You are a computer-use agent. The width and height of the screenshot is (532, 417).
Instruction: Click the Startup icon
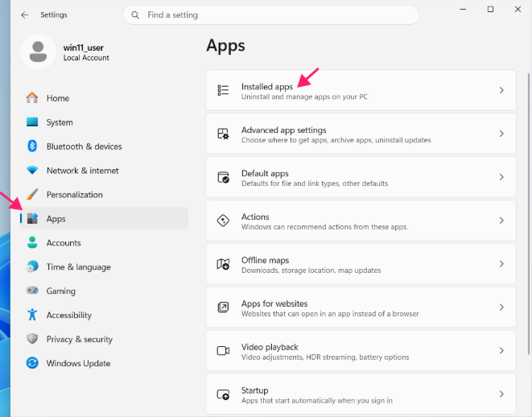[x=223, y=394]
